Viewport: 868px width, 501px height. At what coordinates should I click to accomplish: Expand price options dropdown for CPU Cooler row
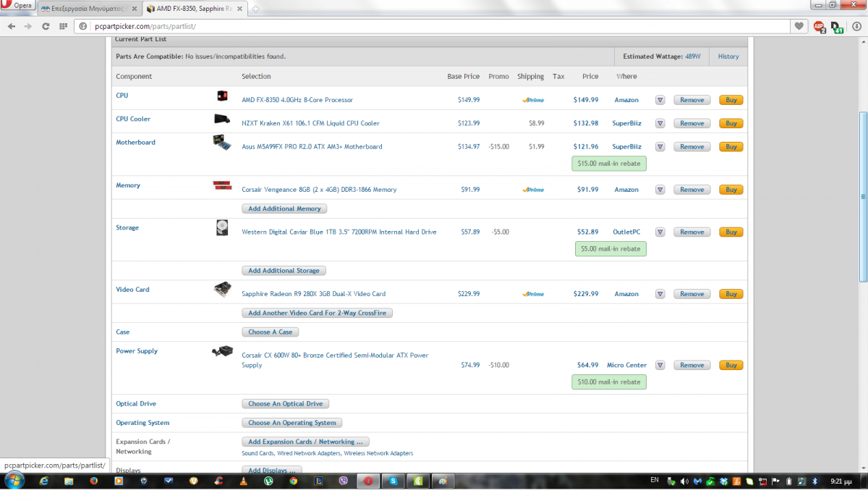(660, 123)
